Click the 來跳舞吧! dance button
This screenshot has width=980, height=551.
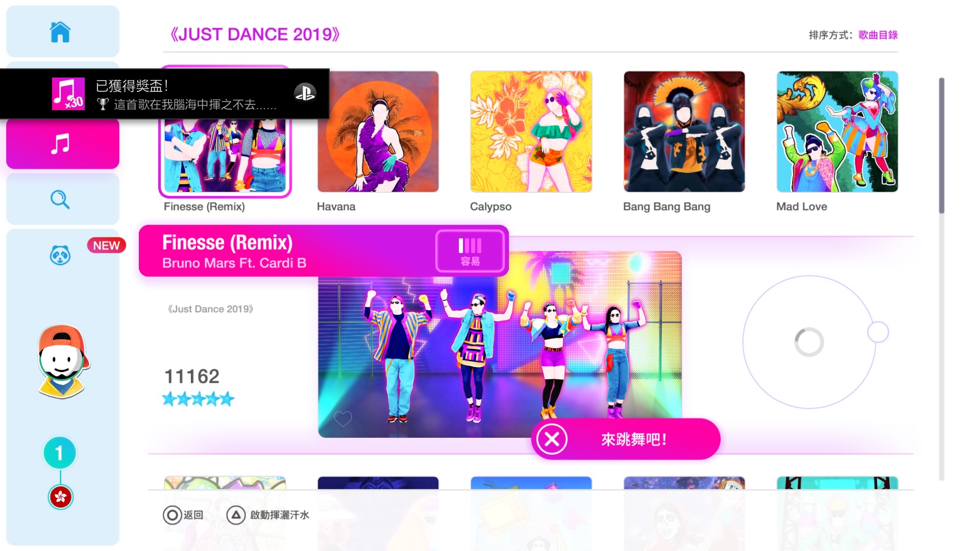(x=626, y=439)
